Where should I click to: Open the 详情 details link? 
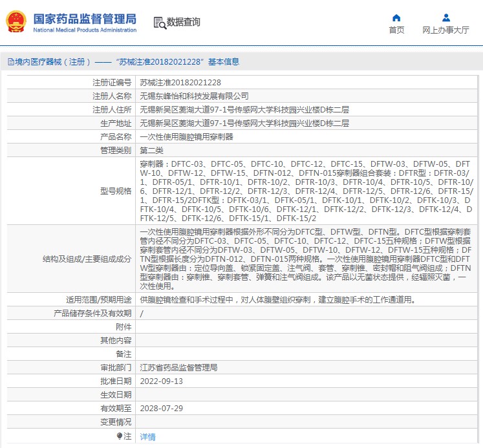tap(148, 436)
